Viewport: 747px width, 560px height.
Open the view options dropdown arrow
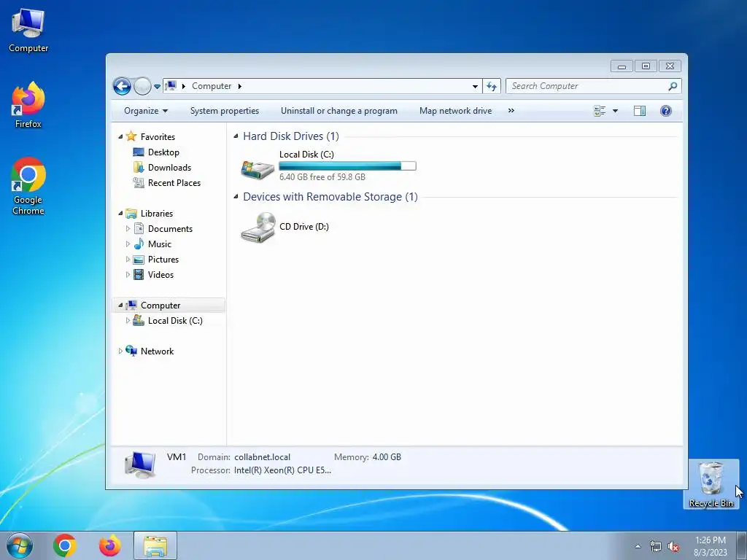tap(615, 111)
